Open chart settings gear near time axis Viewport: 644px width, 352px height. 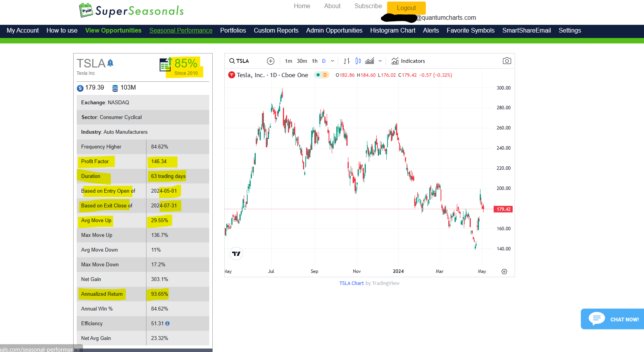click(504, 271)
